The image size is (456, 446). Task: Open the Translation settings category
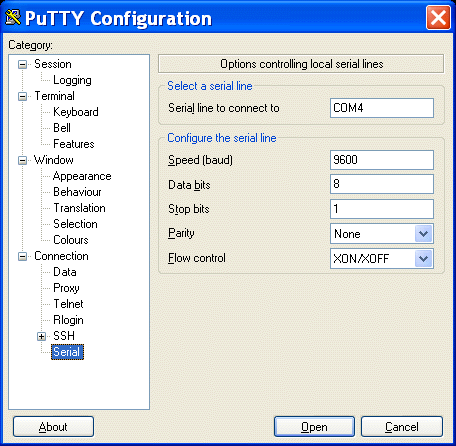[79, 208]
